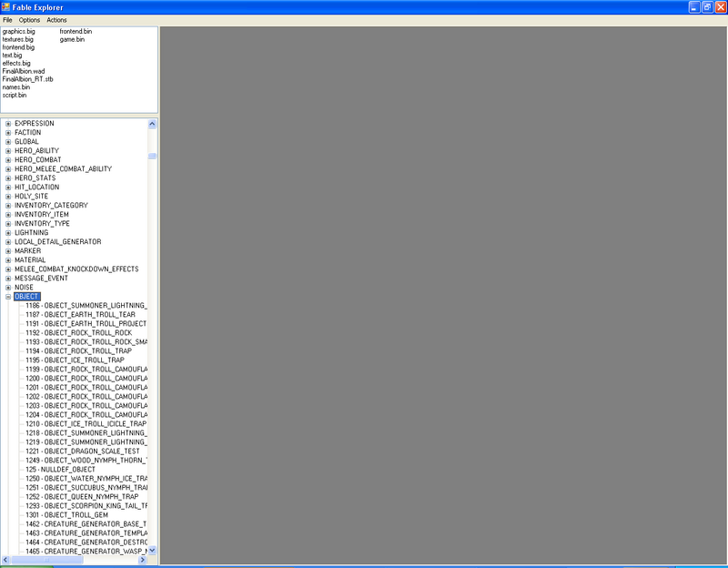
Task: Expand the MESSAGE_EVENT tree node
Action: point(8,279)
